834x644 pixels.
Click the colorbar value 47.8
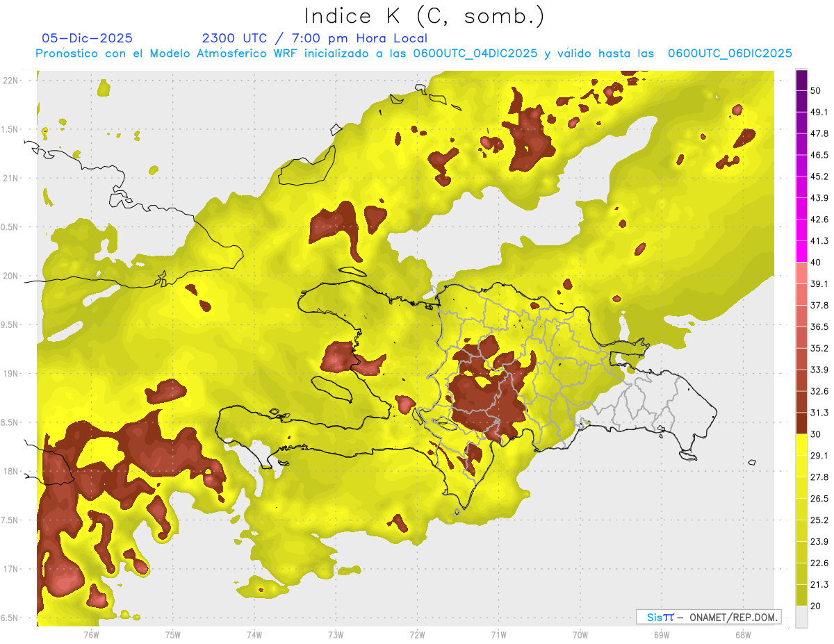click(819, 133)
